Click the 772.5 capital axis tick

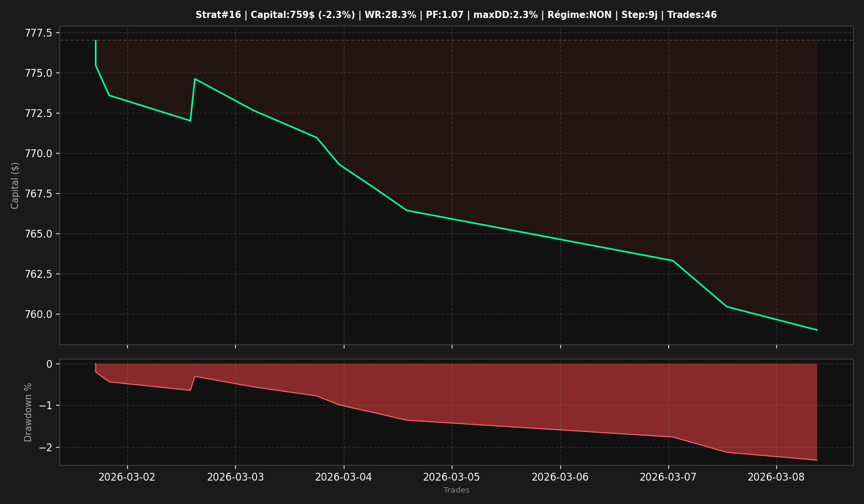(x=38, y=113)
